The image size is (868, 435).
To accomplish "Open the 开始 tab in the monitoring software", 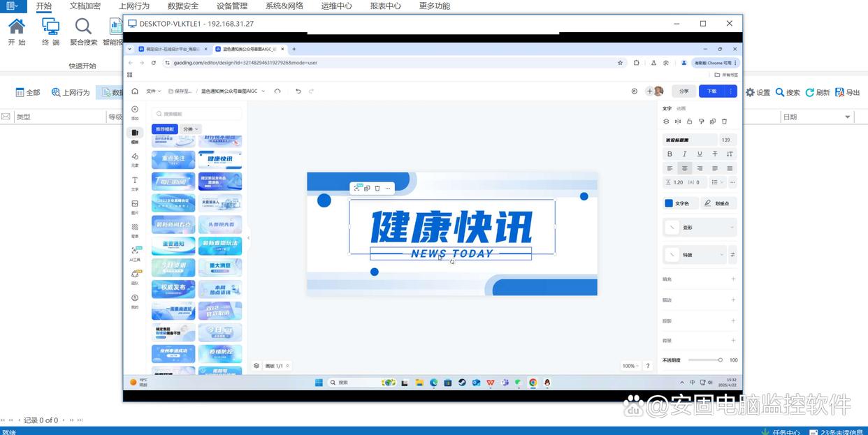I will point(43,6).
